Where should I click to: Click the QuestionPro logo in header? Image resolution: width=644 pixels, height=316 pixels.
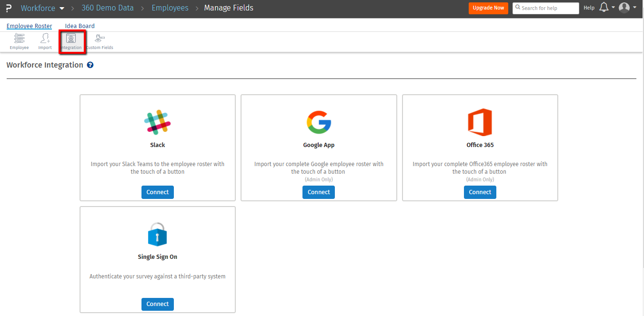pos(9,8)
